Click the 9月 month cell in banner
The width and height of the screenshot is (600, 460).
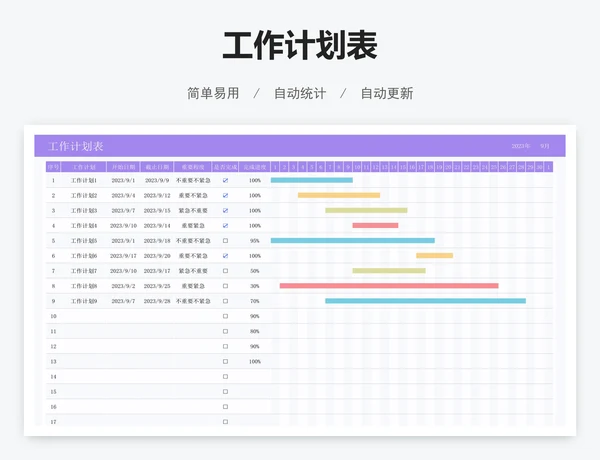545,146
